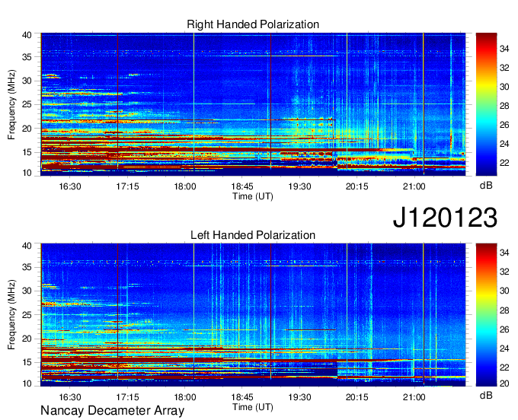Click 17:15 tick of Left Handed plot
Screen dimensions: 518x420
click(127, 397)
